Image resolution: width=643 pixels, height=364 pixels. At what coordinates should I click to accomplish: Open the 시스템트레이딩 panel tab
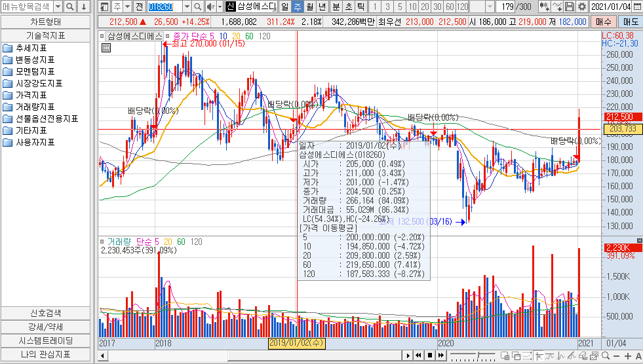tap(45, 340)
